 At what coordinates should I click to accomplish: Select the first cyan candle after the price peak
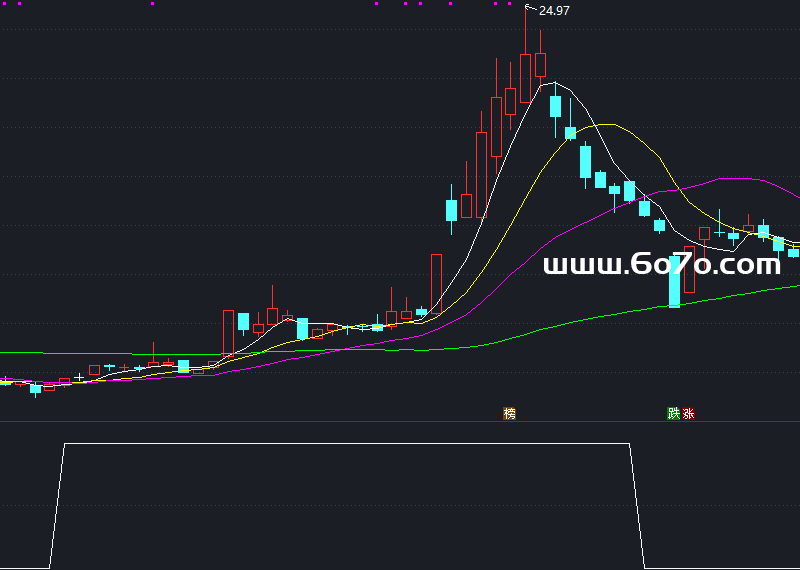(555, 105)
